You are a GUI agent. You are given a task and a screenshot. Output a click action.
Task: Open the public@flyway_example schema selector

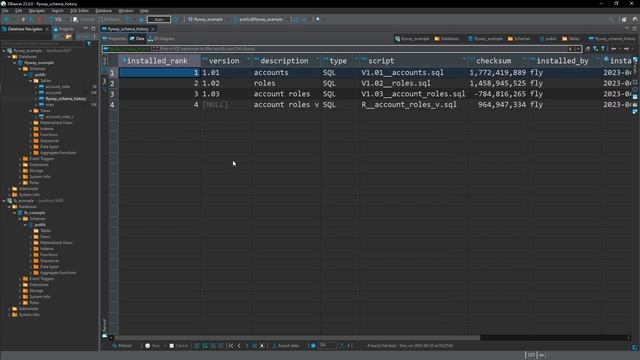[x=258, y=19]
